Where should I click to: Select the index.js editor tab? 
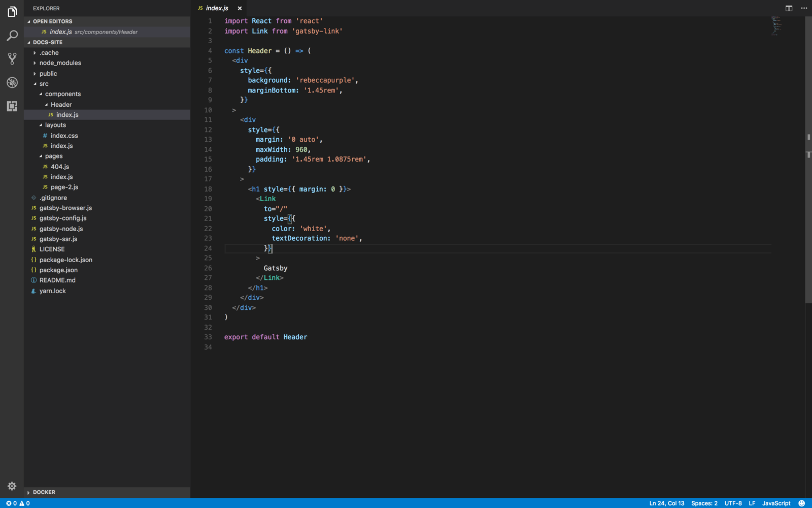pos(217,8)
